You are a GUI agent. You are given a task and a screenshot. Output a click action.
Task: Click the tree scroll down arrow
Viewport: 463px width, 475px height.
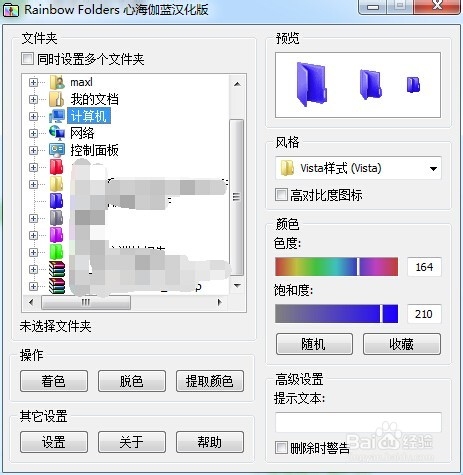[237, 286]
